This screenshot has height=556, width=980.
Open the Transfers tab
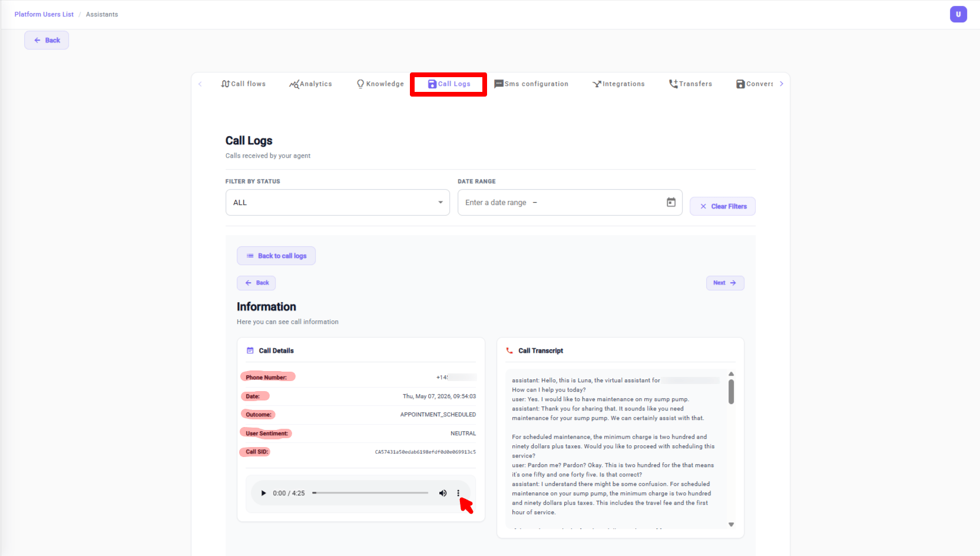pyautogui.click(x=690, y=84)
